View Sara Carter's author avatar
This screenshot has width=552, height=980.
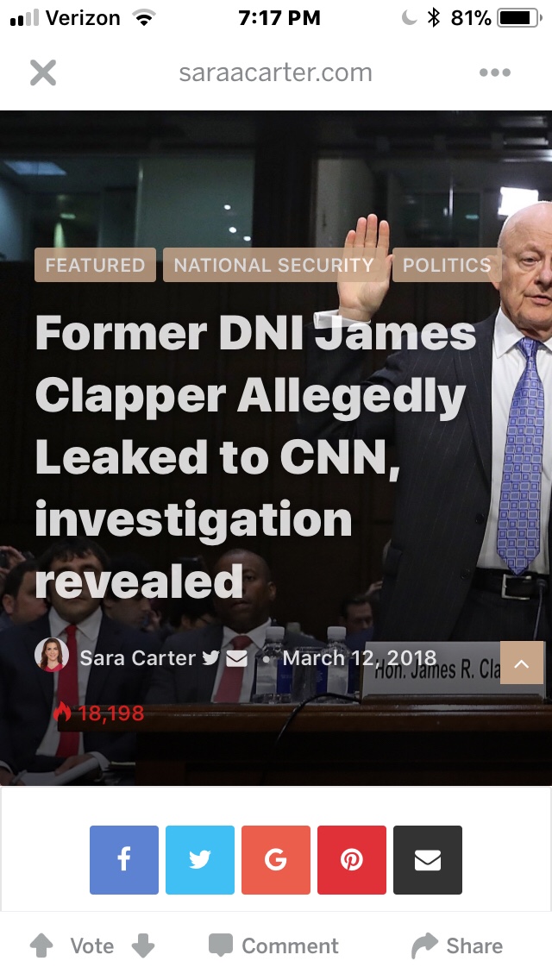click(x=52, y=655)
